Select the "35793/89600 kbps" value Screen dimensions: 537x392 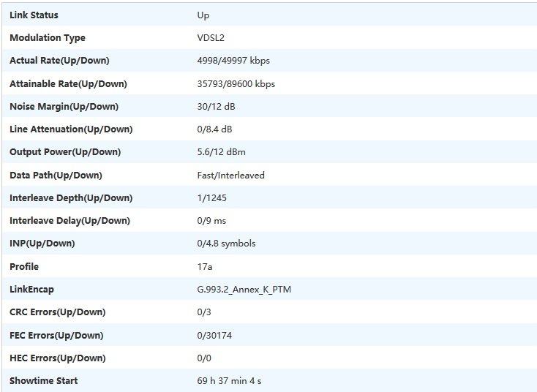[236, 84]
